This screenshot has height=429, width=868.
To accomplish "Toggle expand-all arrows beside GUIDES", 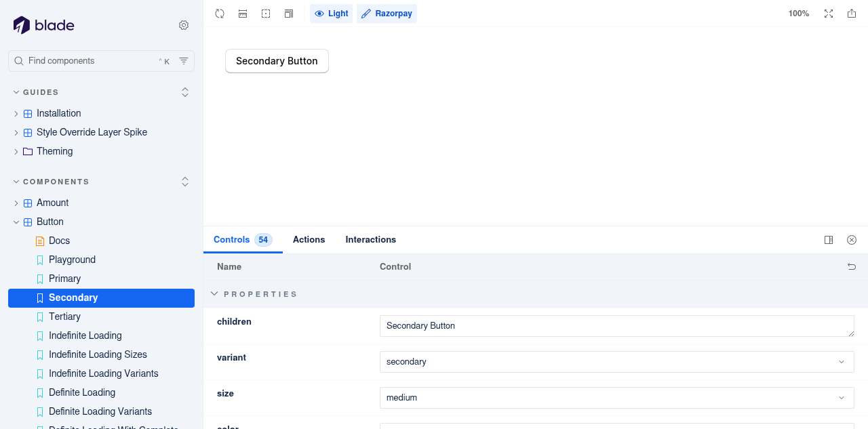I will (x=185, y=92).
